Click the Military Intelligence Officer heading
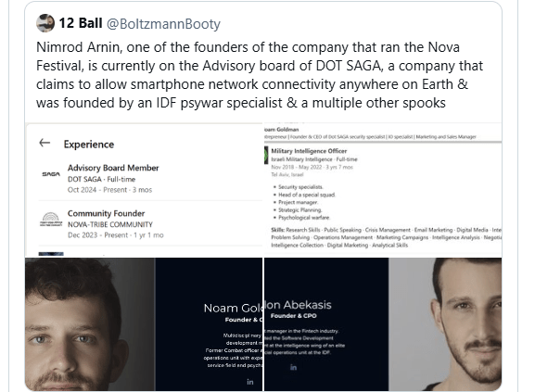The image size is (535, 392). [x=309, y=151]
